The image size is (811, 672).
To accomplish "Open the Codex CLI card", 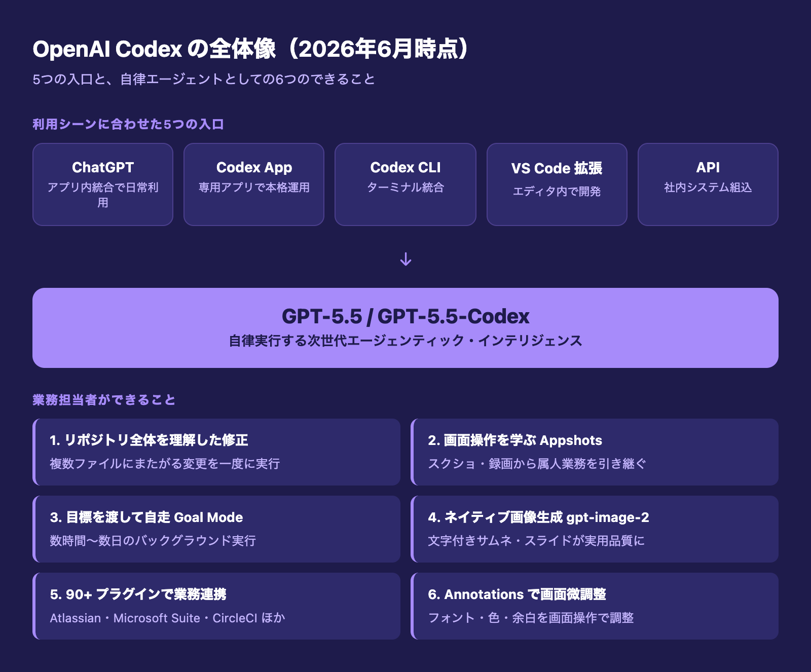I will pyautogui.click(x=405, y=184).
